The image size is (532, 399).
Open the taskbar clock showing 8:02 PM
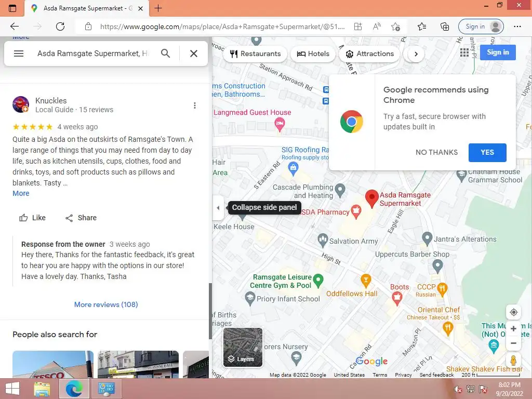pos(509,389)
